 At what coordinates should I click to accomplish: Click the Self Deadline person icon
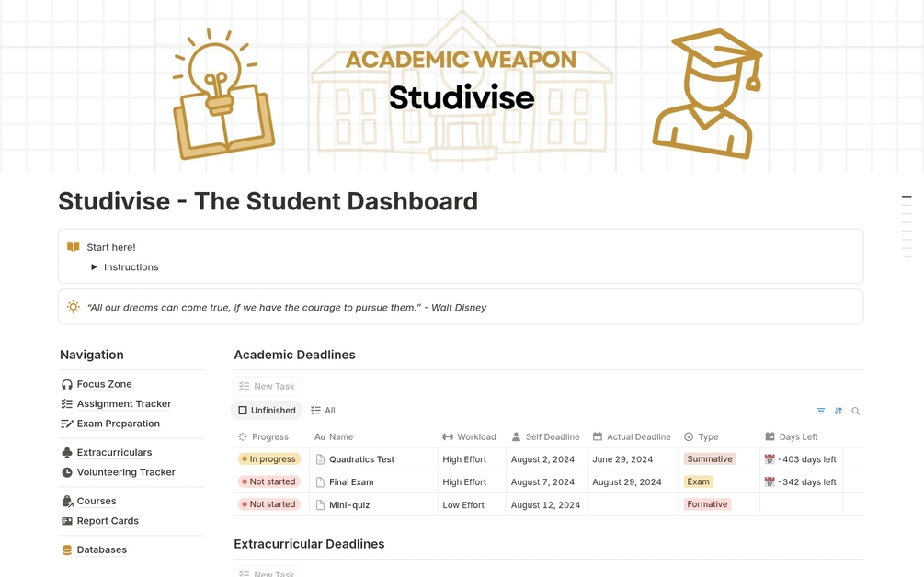[x=516, y=436]
